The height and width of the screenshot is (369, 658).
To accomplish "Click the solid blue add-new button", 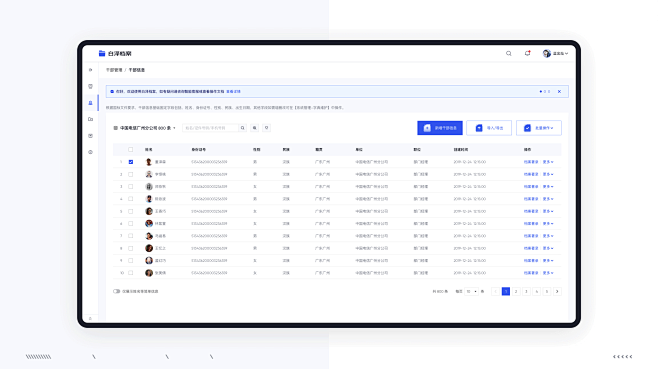I will coord(440,128).
